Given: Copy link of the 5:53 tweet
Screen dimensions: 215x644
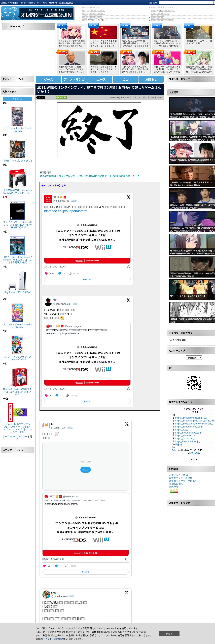Looking at the screenshot, I should [x=71, y=566].
